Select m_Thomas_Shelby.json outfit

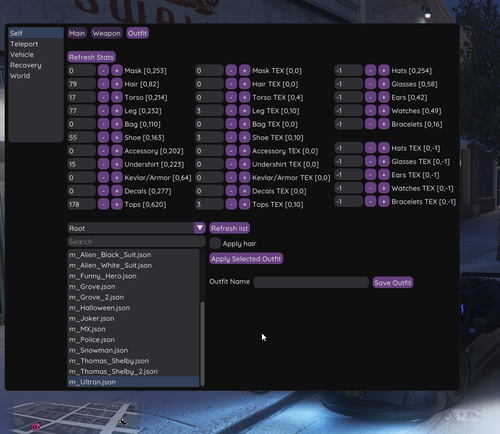pos(133,361)
